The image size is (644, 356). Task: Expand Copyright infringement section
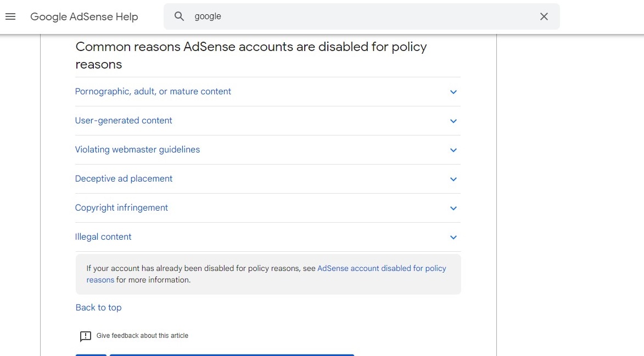[267, 208]
